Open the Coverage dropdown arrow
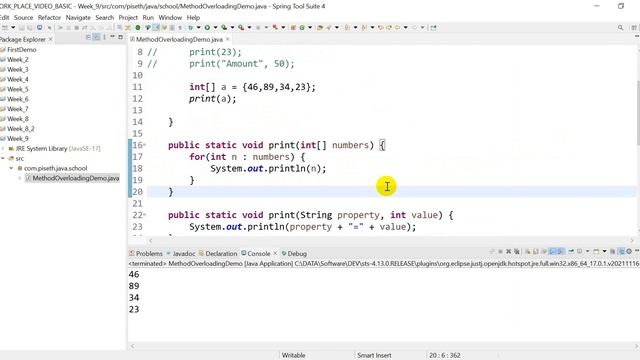Viewport: 640px width, 360px height. (x=232, y=27)
